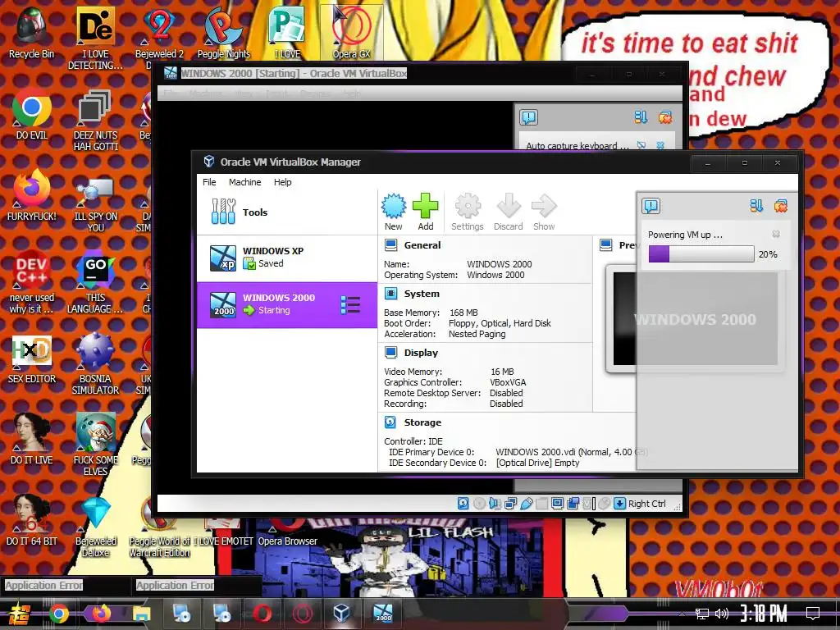Click the Display section header

[x=421, y=353]
